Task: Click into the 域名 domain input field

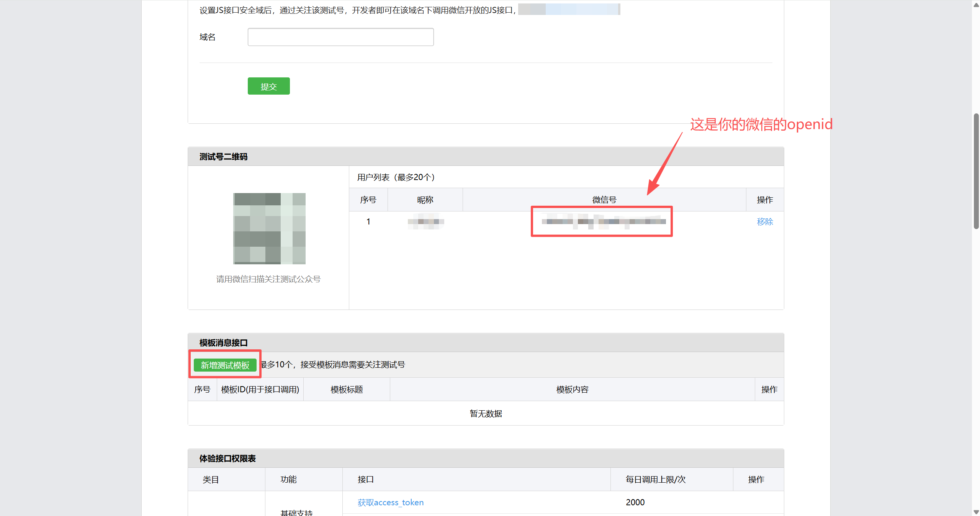Action: 340,37
